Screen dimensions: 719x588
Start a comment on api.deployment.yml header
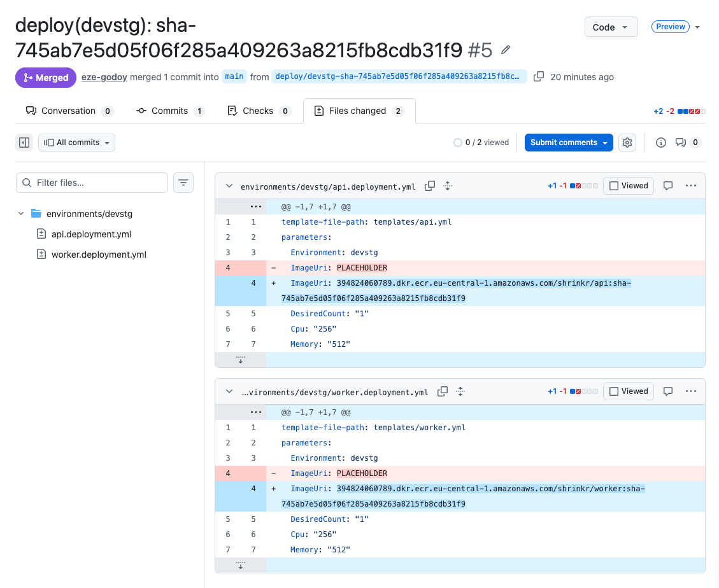(667, 186)
